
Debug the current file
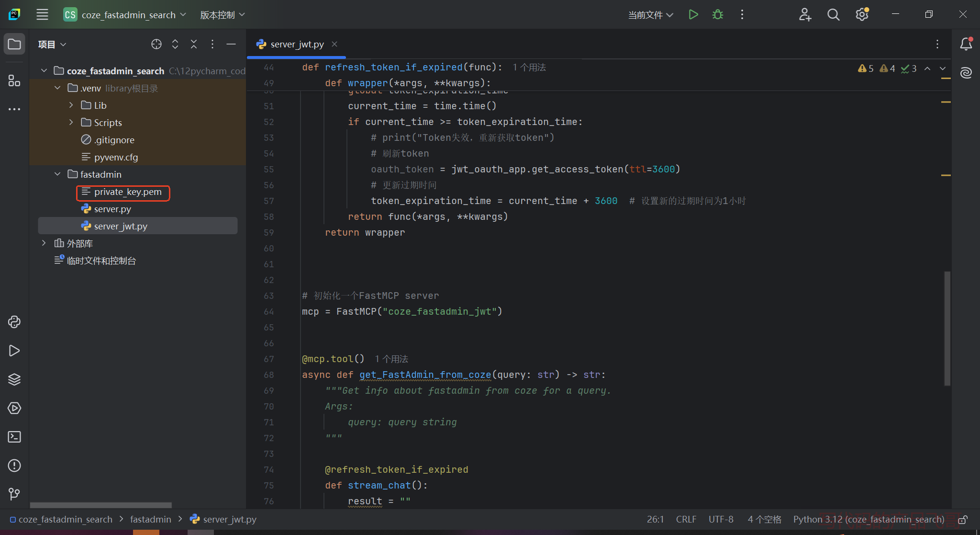[718, 14]
